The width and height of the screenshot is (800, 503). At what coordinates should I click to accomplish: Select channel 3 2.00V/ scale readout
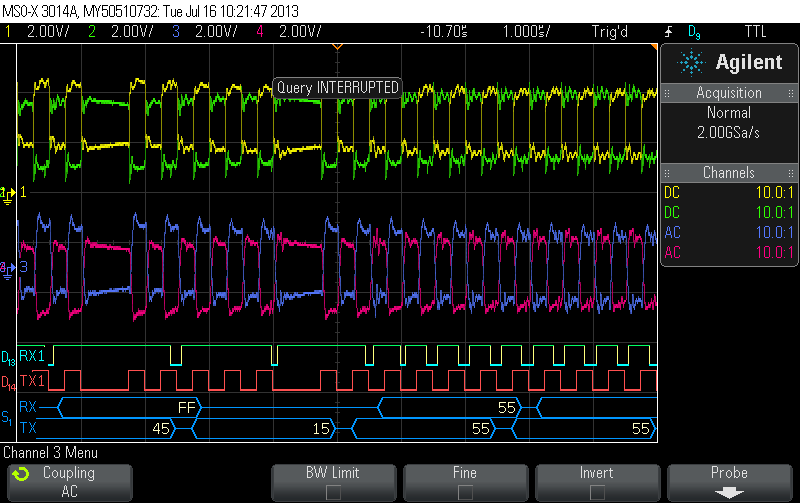(216, 32)
